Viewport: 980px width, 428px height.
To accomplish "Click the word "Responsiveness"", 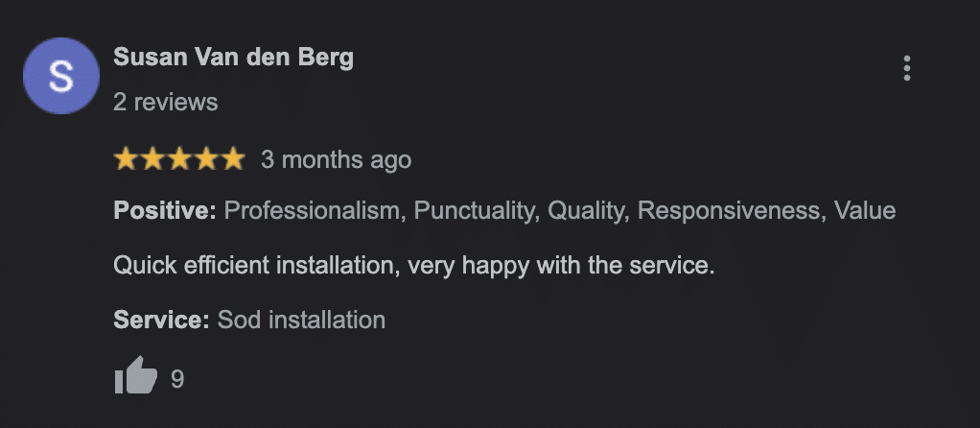I will tap(729, 211).
